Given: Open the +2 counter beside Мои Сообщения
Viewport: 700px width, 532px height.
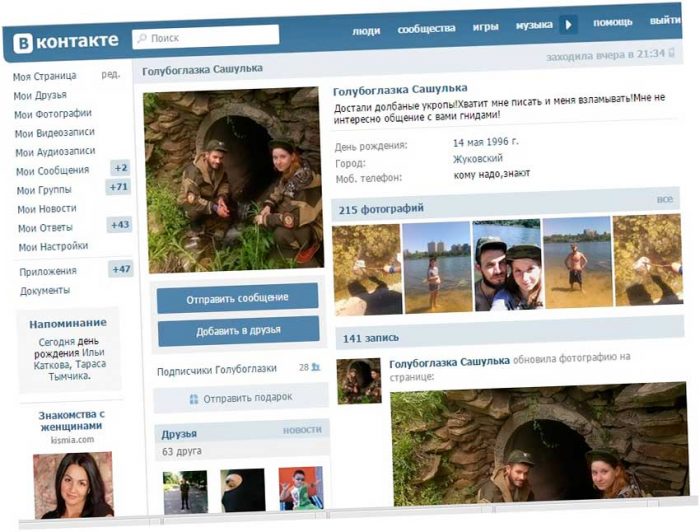Looking at the screenshot, I should (120, 168).
